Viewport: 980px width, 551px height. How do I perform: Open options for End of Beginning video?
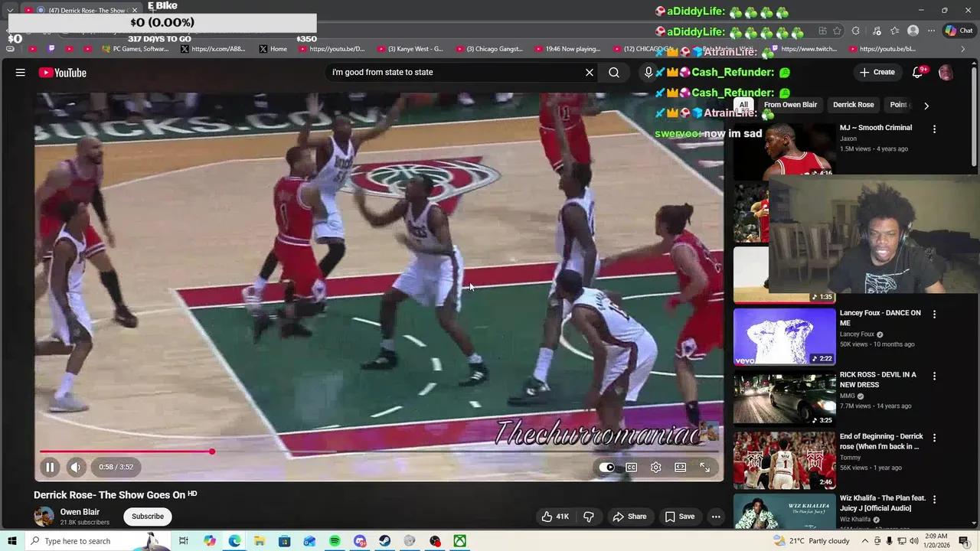point(934,438)
